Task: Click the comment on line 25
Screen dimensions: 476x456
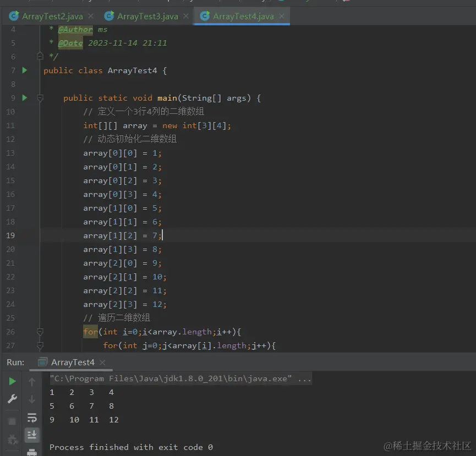Action: pos(117,318)
